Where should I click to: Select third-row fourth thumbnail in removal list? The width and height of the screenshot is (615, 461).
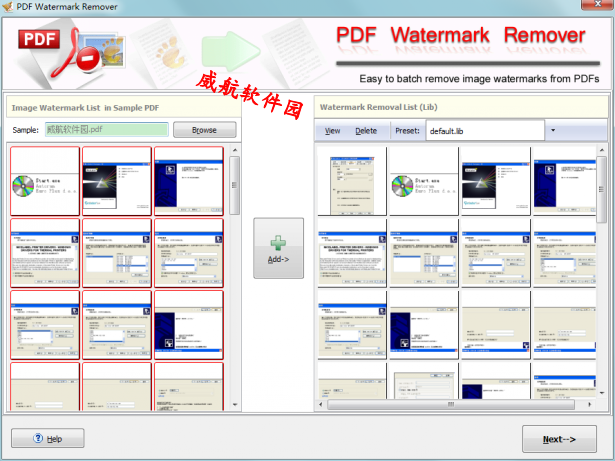pos(565,325)
